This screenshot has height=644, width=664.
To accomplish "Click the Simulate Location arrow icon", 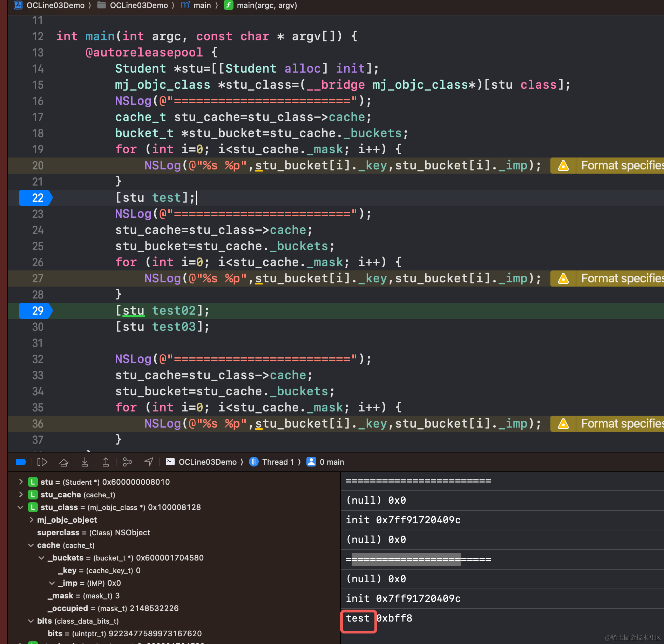I will coord(149,462).
